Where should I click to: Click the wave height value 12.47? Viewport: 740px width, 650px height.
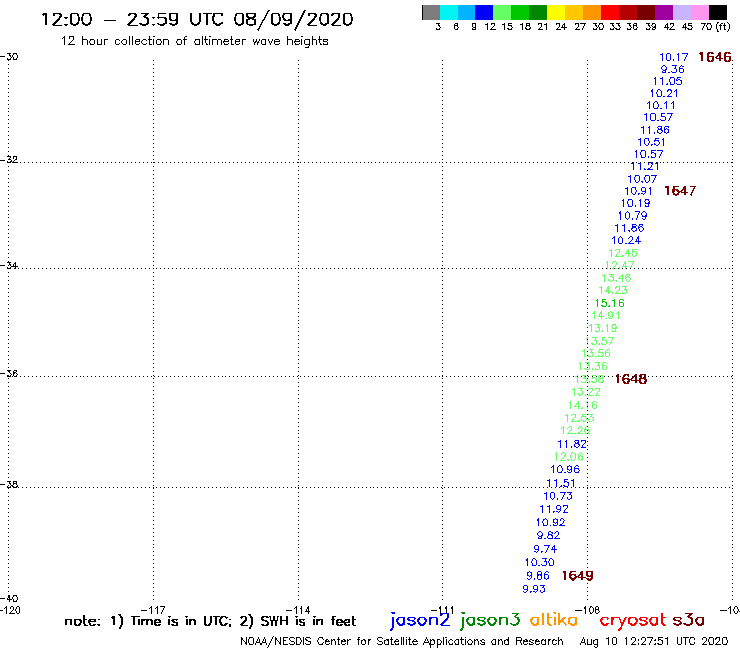(x=620, y=265)
